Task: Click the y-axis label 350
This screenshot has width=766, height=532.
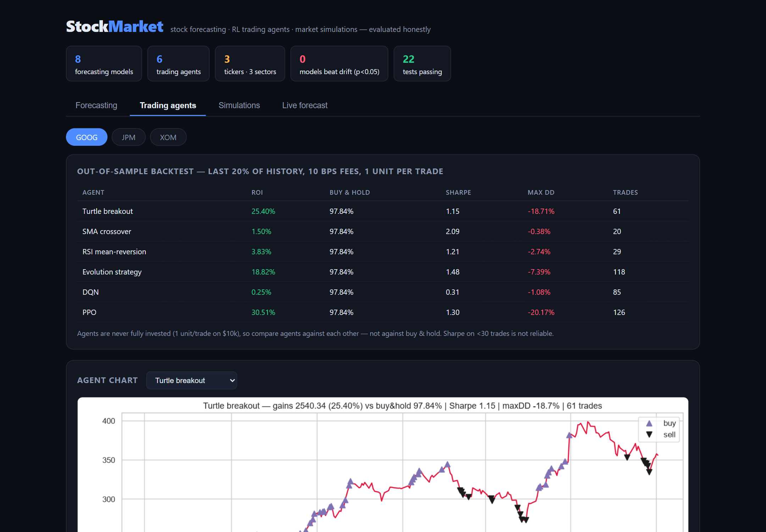Action: point(109,460)
